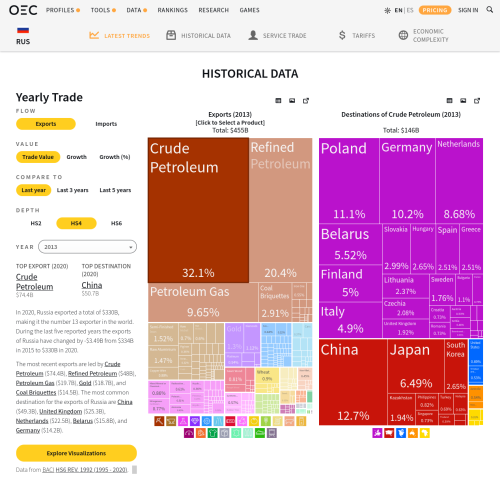View data table for Destinations chart
This screenshot has width=500, height=477.
(x=449, y=101)
